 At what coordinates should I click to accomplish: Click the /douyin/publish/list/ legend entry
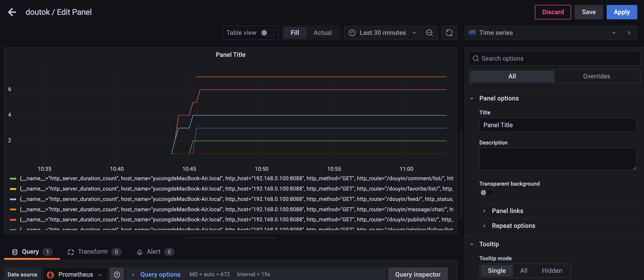[236, 220]
